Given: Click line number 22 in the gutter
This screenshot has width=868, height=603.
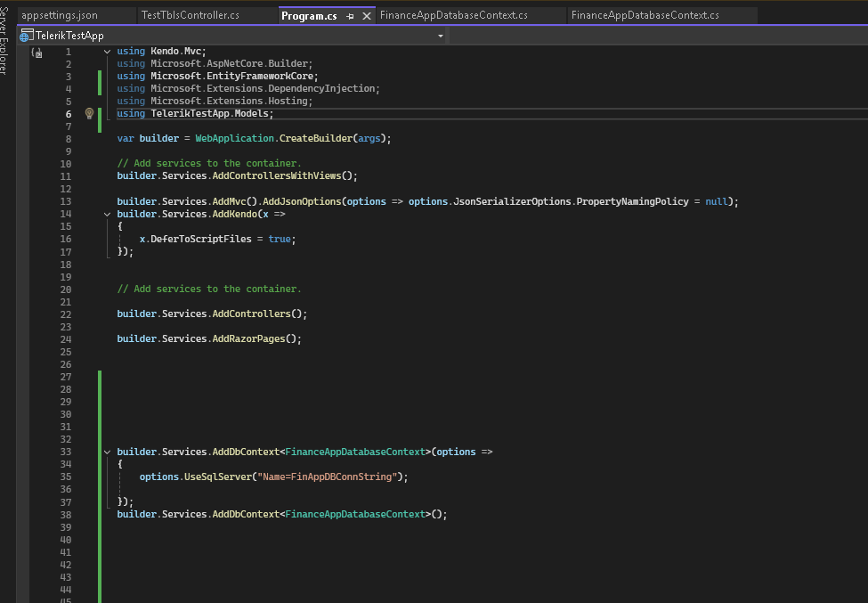Looking at the screenshot, I should pos(65,314).
